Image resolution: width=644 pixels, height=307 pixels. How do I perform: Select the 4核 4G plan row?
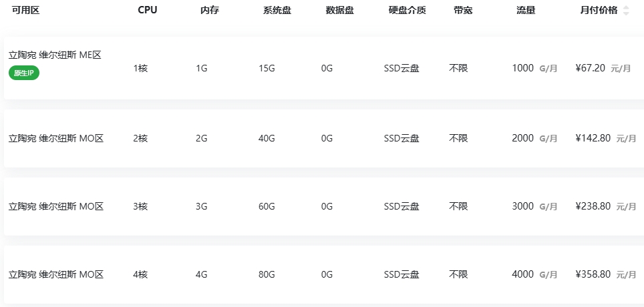point(324,274)
